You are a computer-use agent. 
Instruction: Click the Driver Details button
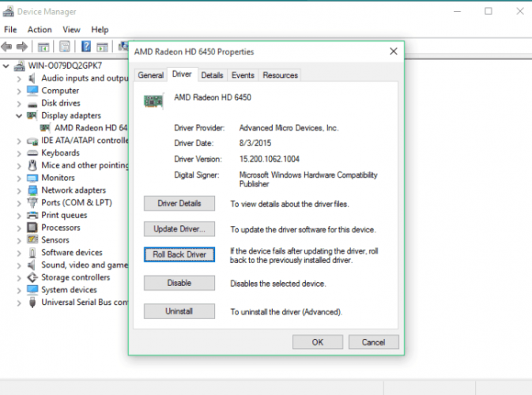coord(179,204)
